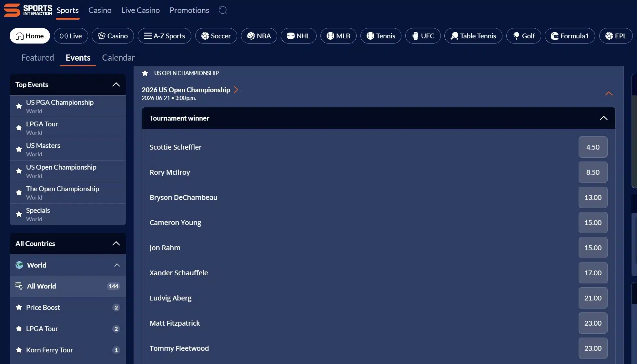
Task: Click the US OPEN CHAMPIONSHIP header text
Action: 186,73
